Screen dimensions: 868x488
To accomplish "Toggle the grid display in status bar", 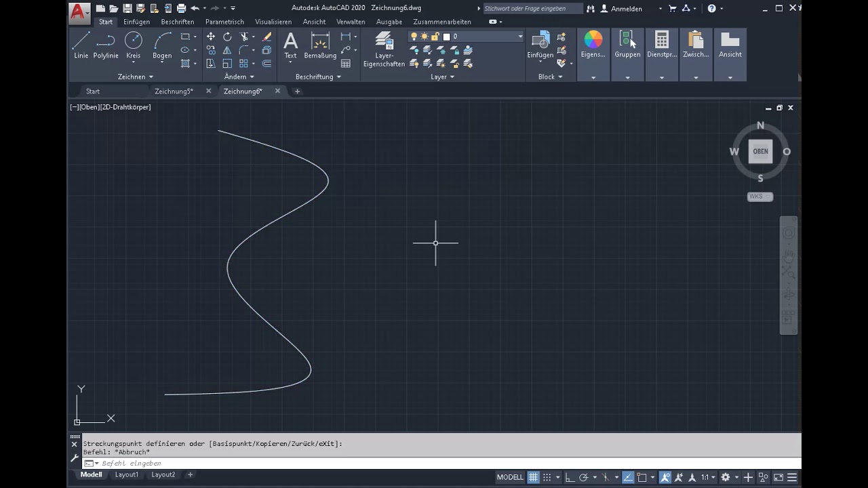I will pos(534,477).
